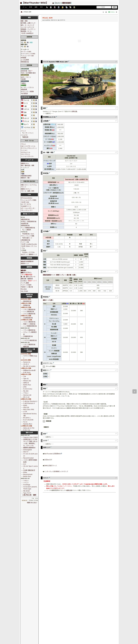Edit the 外部リンク section with pencil icon
The image size is (138, 644).
click(x=51, y=447)
